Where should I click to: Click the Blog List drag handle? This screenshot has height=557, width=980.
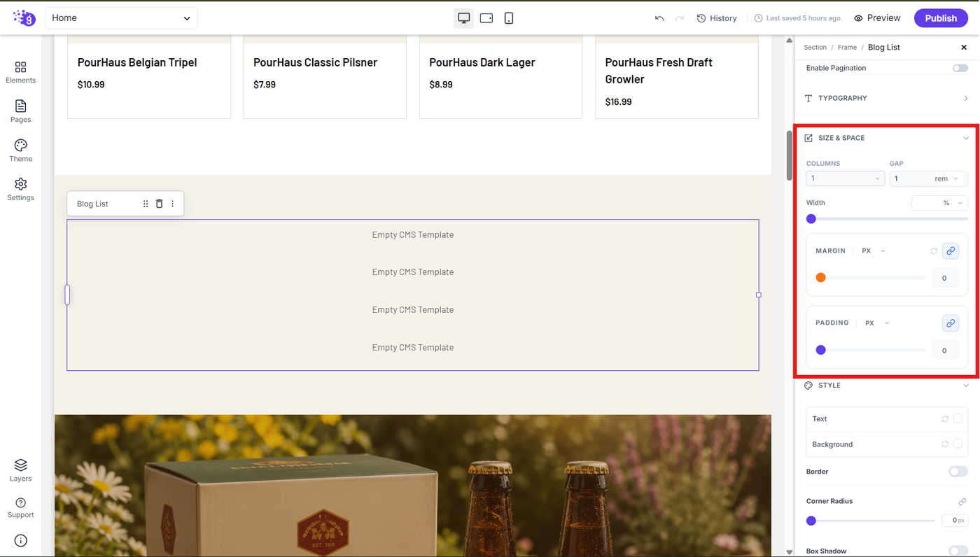tap(146, 204)
